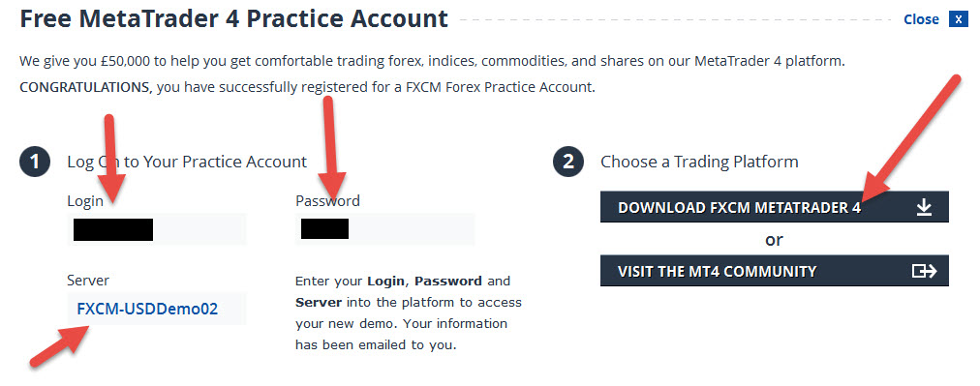Click the download arrow icon
980x386 pixels.
pyautogui.click(x=924, y=208)
